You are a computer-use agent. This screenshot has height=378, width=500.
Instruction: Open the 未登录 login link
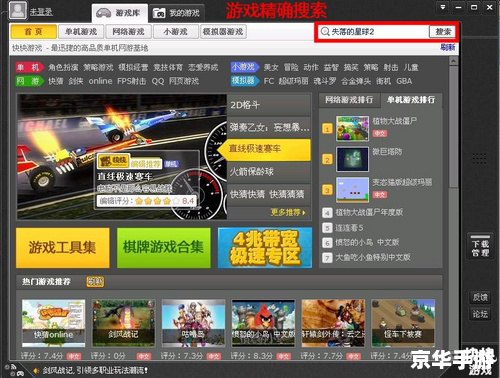tap(41, 12)
